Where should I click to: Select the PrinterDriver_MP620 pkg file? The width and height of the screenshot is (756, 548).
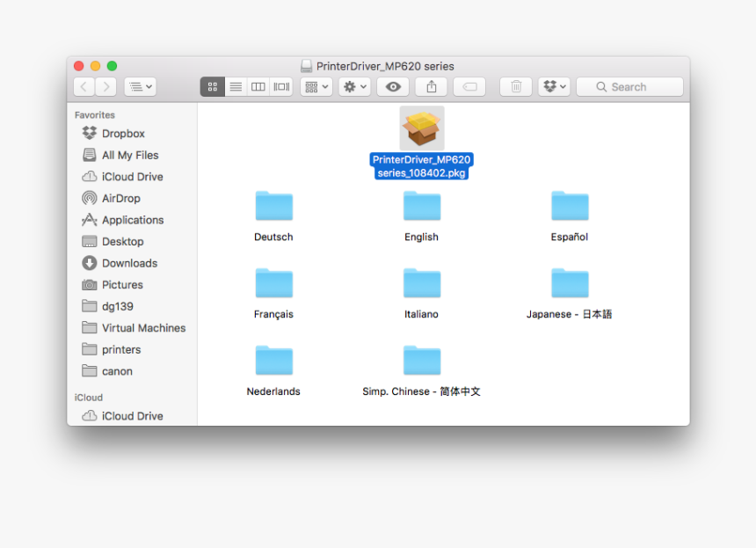[422, 129]
